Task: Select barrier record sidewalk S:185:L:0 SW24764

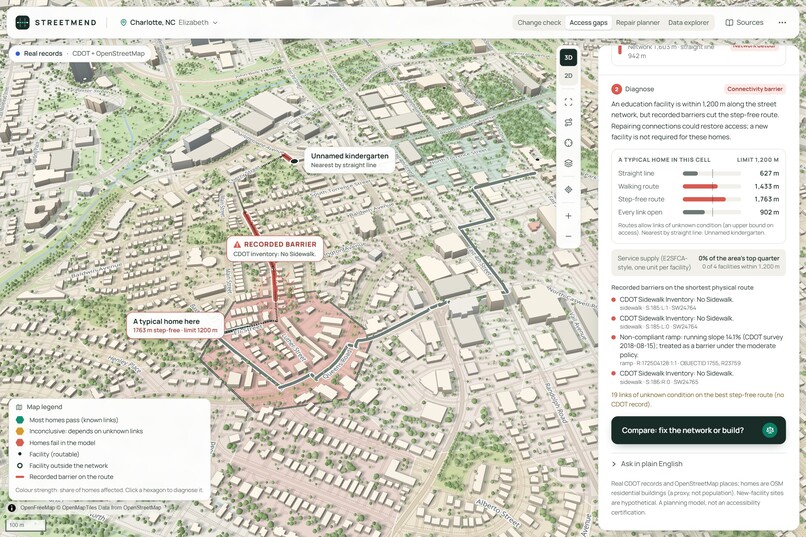Action: click(698, 322)
